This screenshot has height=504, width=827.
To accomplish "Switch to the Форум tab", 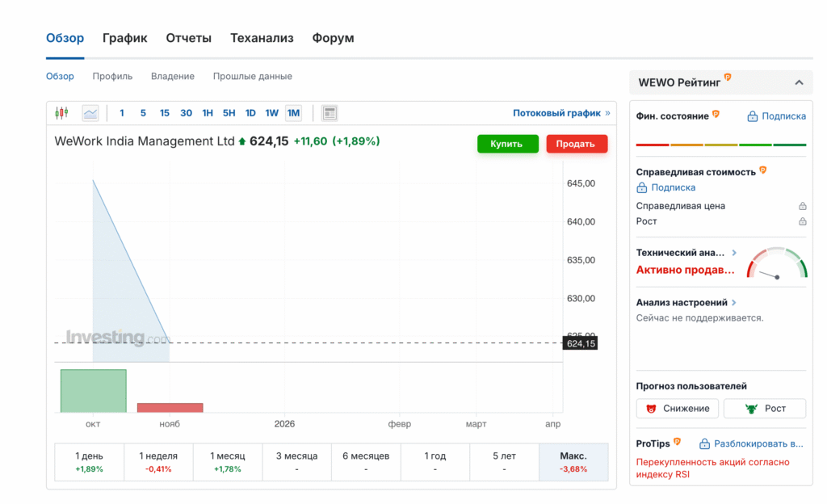I will pos(333,38).
